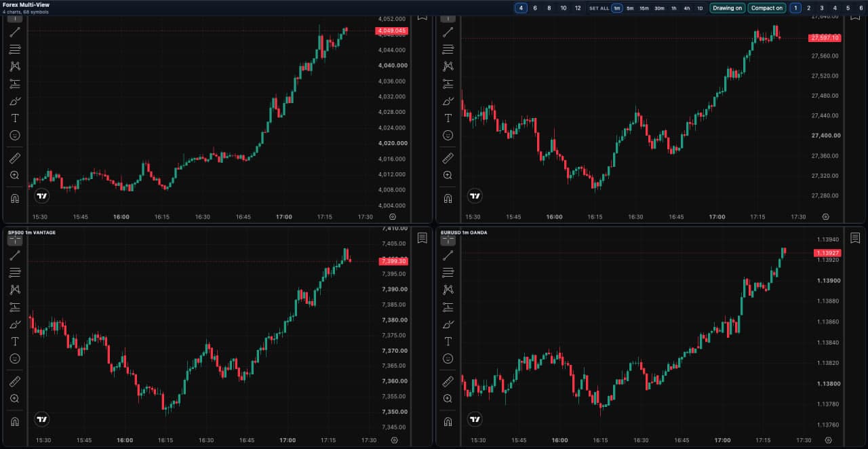The height and width of the screenshot is (449, 868).
Task: Click the bookmark icon of the 27,597 chart
Action: [855, 17]
